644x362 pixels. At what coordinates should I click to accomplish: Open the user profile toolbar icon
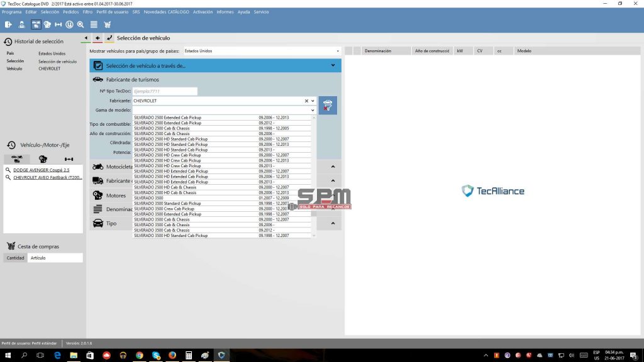pos(22,25)
